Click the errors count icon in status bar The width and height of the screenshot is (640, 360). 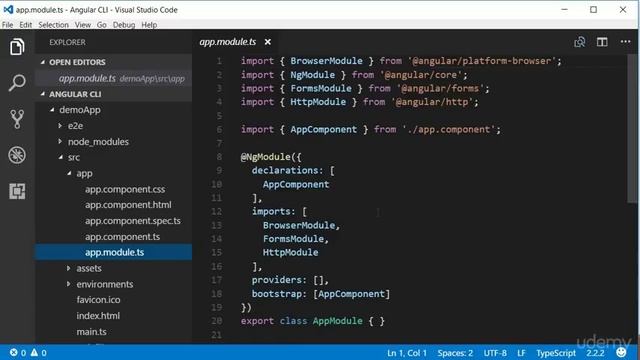pos(13,352)
